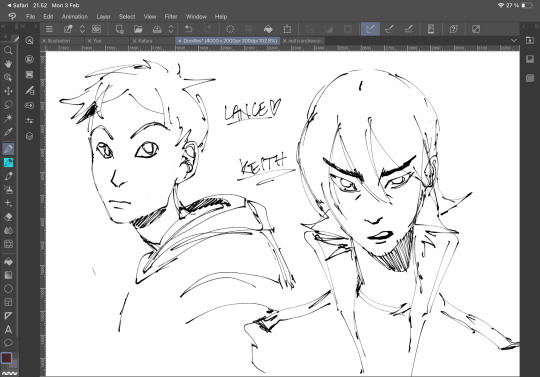Open the Layer menu
The height and width of the screenshot is (377, 540).
coord(103,17)
